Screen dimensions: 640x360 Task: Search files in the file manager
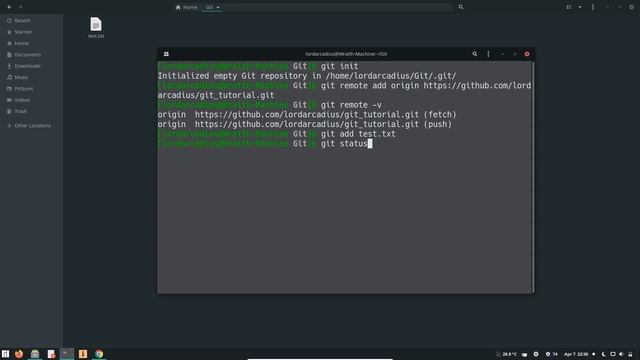pyautogui.click(x=461, y=7)
